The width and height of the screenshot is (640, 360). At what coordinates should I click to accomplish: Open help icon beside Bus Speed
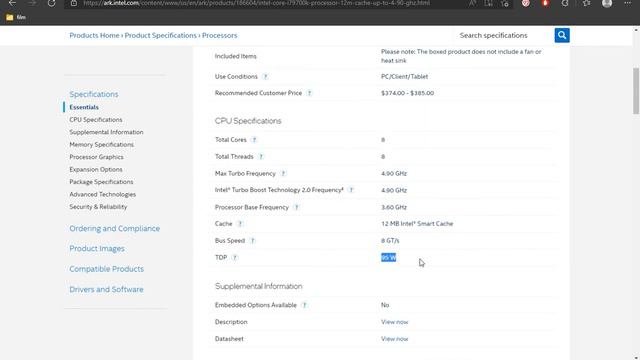tap(253, 240)
